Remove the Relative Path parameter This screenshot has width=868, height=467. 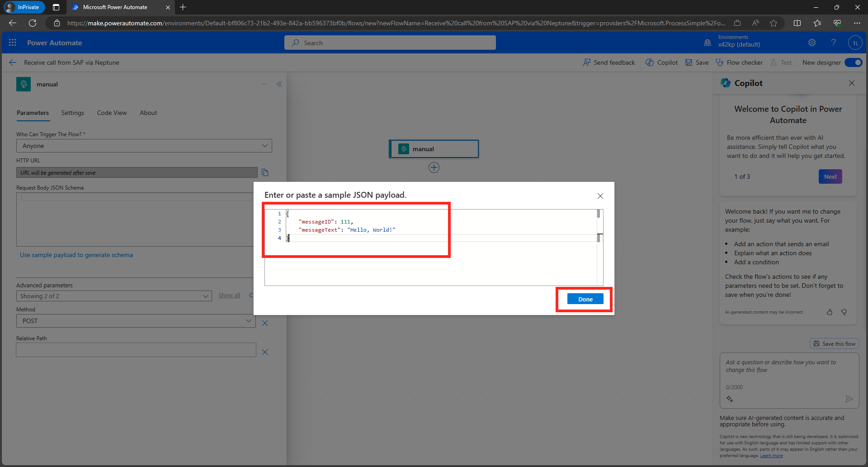point(265,352)
